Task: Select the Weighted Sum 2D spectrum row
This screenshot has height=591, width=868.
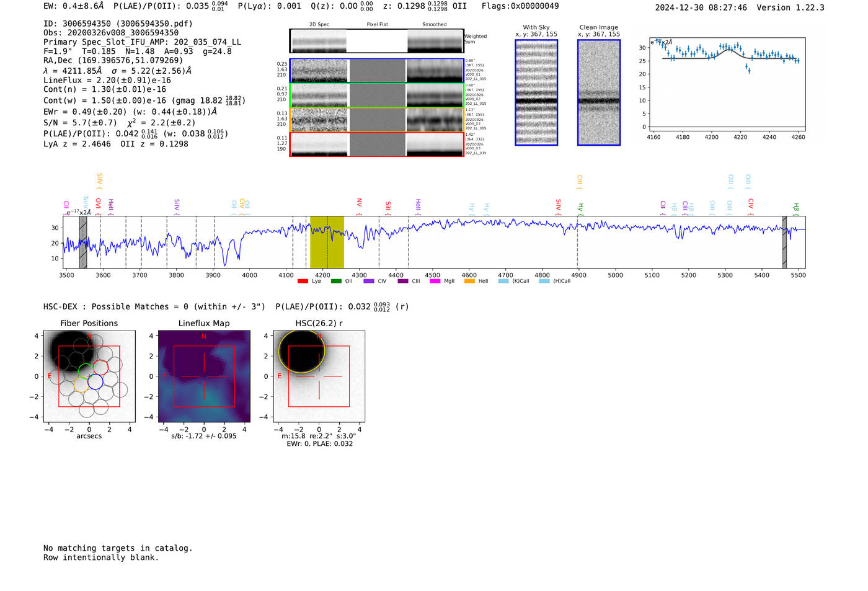Action: [x=376, y=41]
